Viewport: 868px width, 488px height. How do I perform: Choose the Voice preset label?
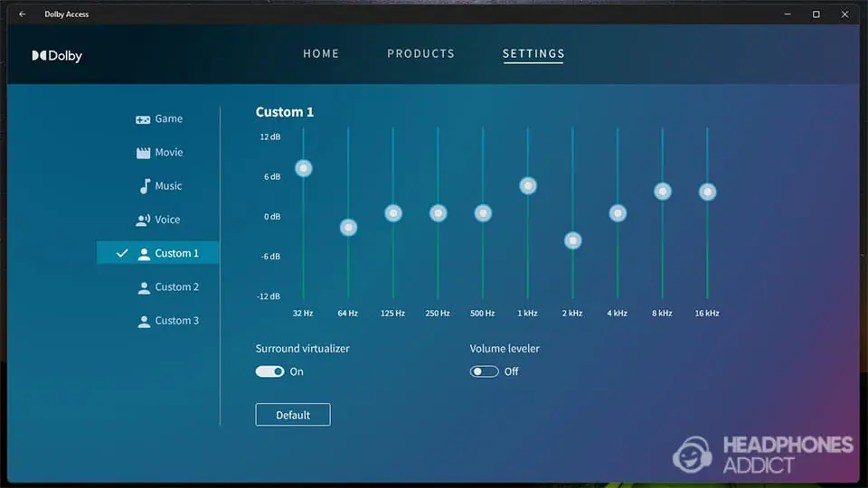(167, 220)
